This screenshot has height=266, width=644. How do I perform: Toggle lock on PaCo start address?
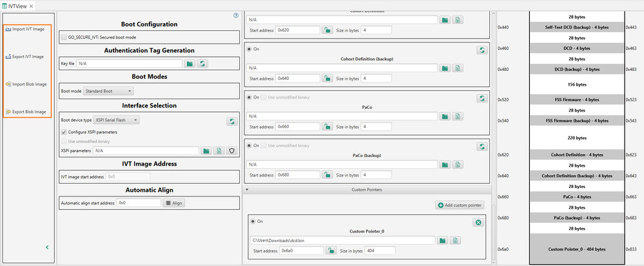327,127
